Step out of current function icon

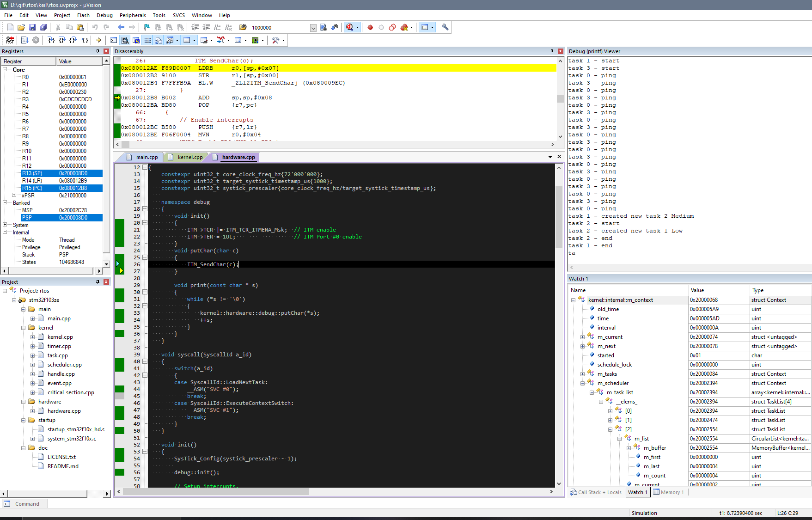coord(73,40)
